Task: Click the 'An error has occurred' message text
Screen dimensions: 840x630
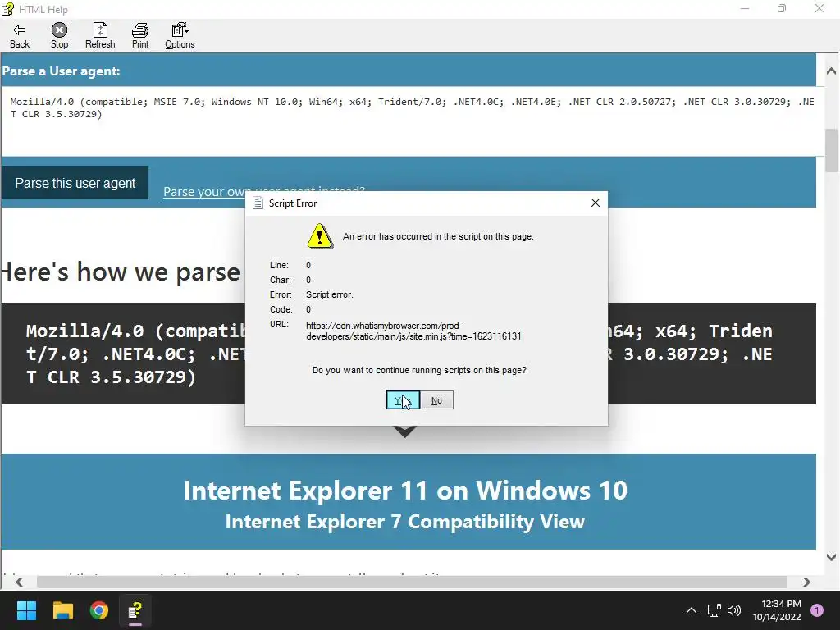Action: [x=438, y=236]
